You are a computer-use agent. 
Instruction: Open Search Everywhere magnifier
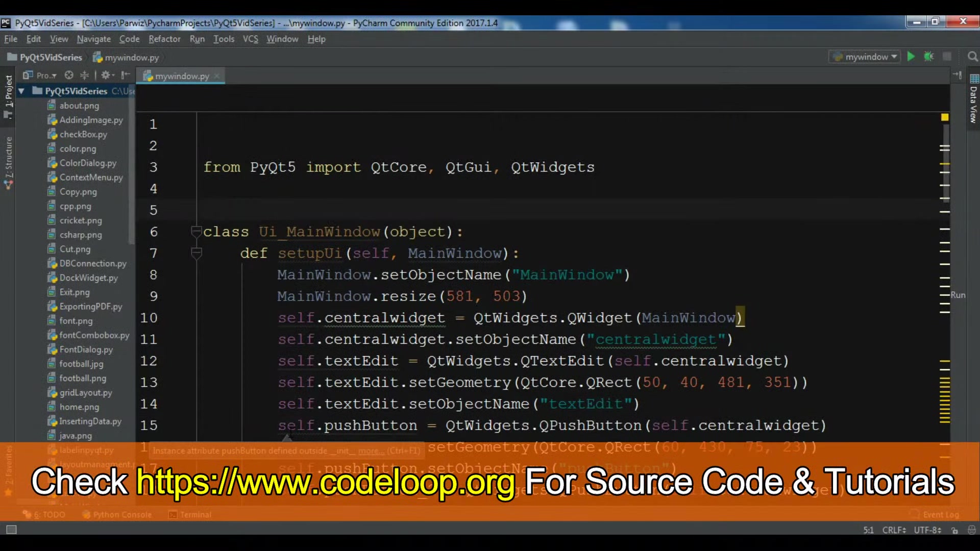click(972, 57)
